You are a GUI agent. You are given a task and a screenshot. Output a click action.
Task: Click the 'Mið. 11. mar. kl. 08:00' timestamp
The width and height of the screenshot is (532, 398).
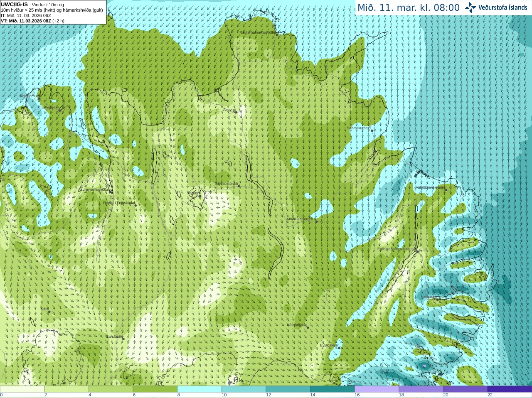click(x=409, y=7)
